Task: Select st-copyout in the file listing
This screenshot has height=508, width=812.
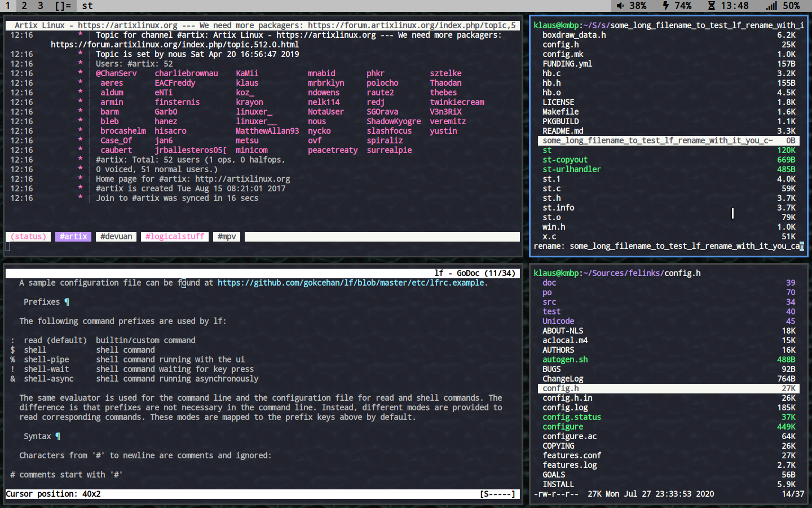Action: click(564, 159)
